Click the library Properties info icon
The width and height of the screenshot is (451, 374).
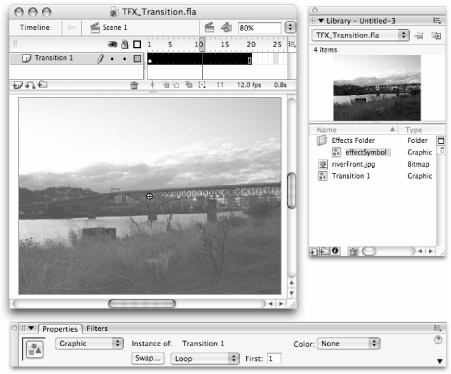pyautogui.click(x=335, y=251)
